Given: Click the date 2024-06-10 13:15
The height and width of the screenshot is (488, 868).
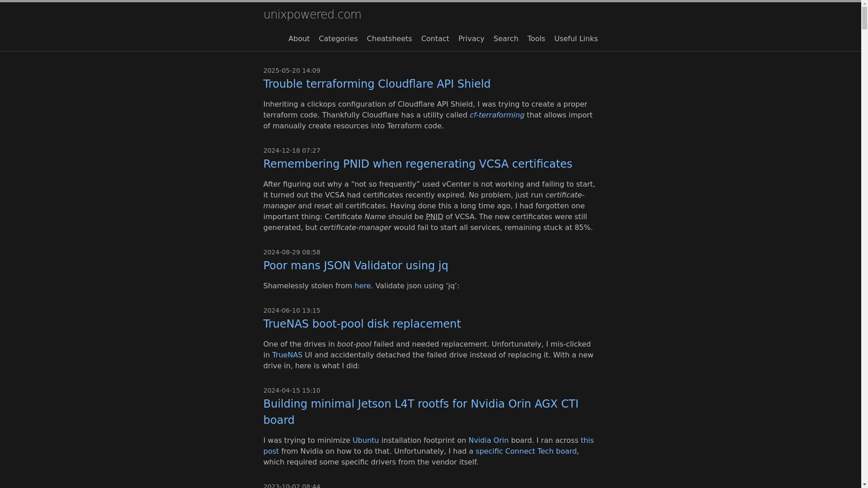Looking at the screenshot, I should click(292, 310).
